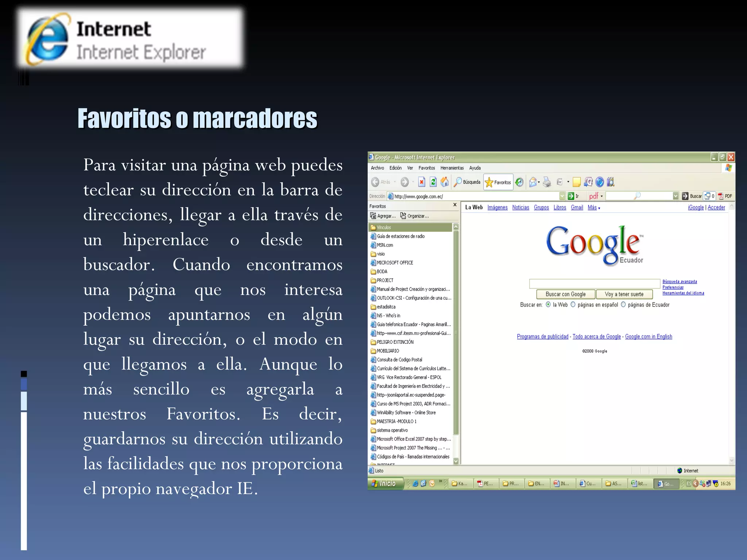Click the Mail envelope toolbar icon
Image resolution: width=747 pixels, height=560 pixels.
point(533,182)
